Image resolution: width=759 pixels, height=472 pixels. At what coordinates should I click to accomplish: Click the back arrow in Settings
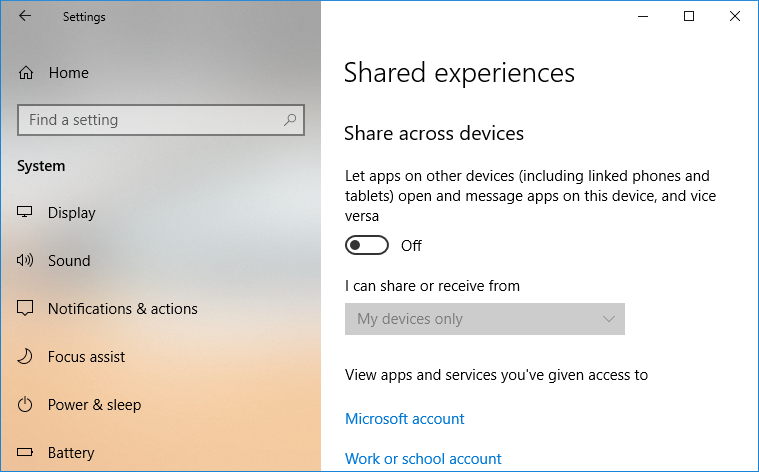point(25,16)
